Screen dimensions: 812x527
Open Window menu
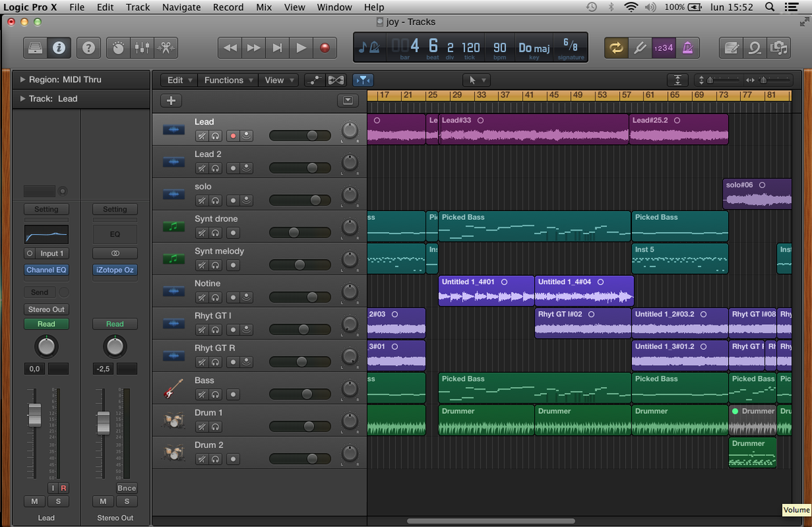334,7
